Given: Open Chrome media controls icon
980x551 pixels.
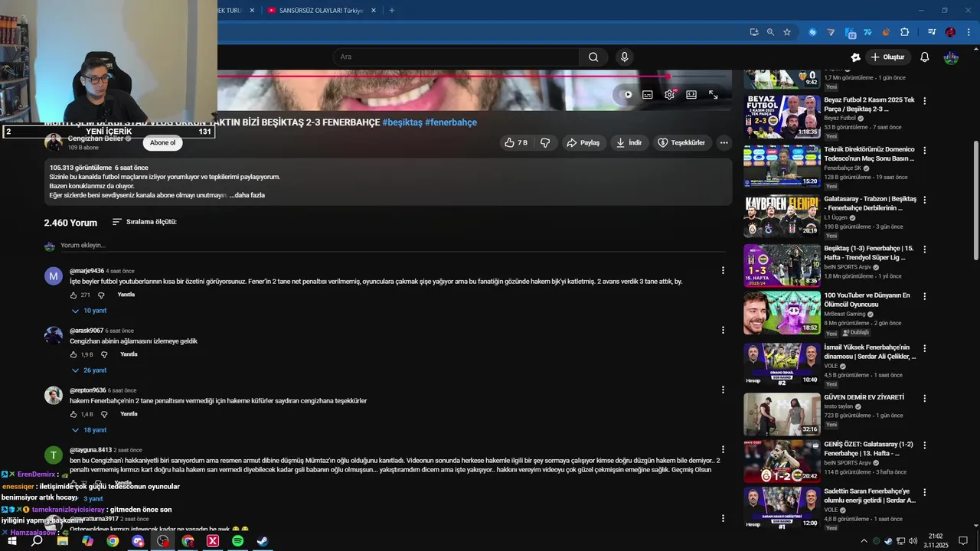Looking at the screenshot, I should click(x=932, y=32).
